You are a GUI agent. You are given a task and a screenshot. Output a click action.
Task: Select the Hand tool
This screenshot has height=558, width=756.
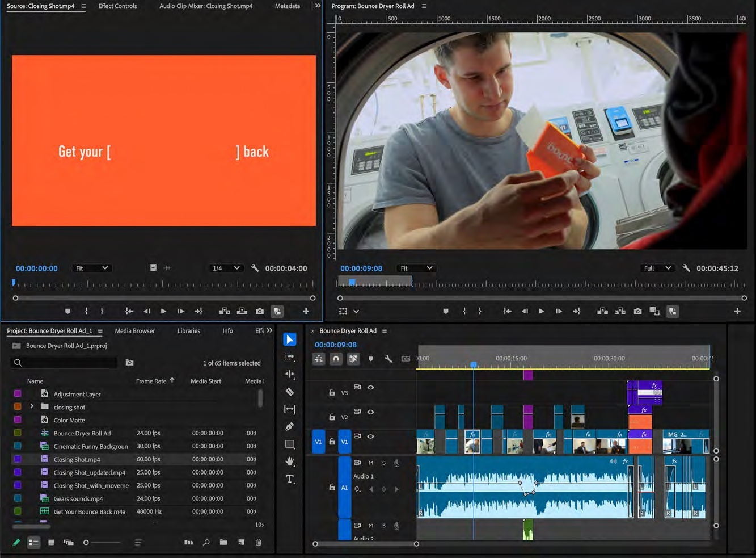[290, 461]
